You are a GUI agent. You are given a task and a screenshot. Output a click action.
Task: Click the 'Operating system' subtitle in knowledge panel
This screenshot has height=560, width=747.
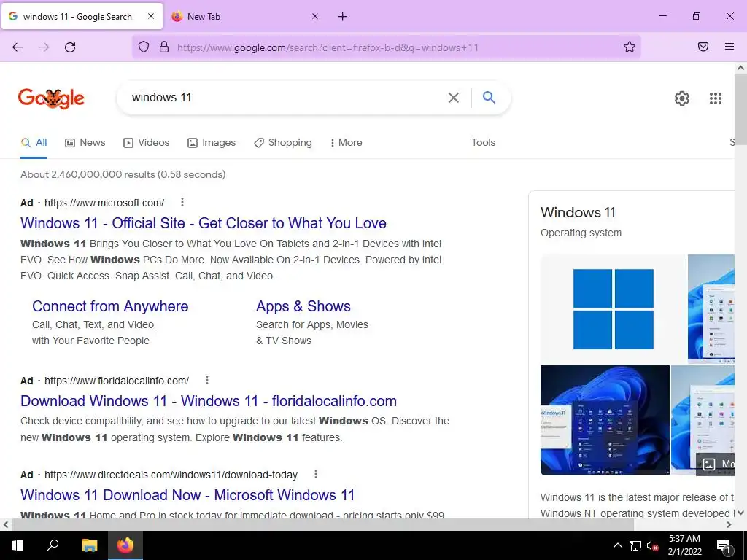click(x=581, y=233)
